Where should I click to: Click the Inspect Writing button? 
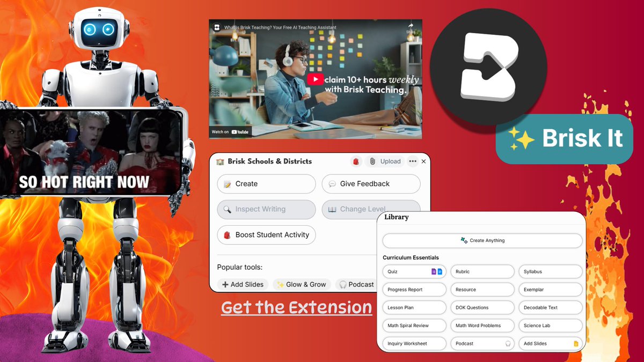[x=266, y=209]
